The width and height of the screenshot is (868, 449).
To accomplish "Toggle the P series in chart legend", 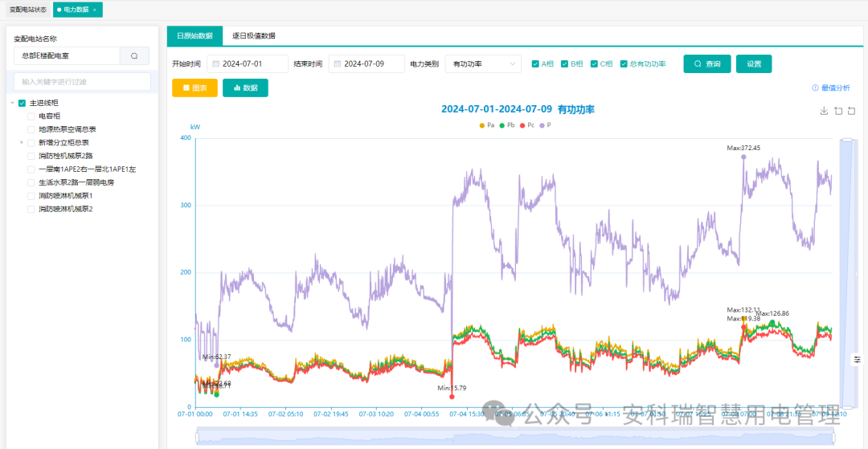I will pos(545,125).
